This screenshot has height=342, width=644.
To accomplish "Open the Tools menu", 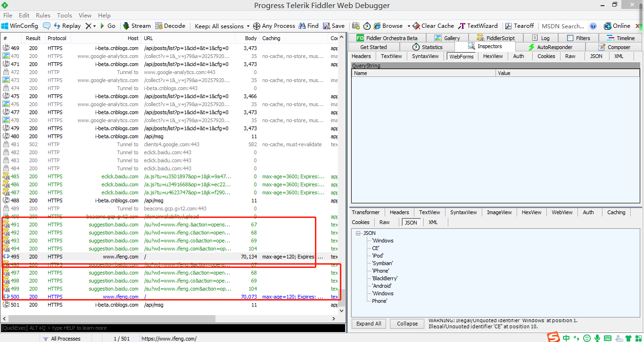I will (65, 15).
